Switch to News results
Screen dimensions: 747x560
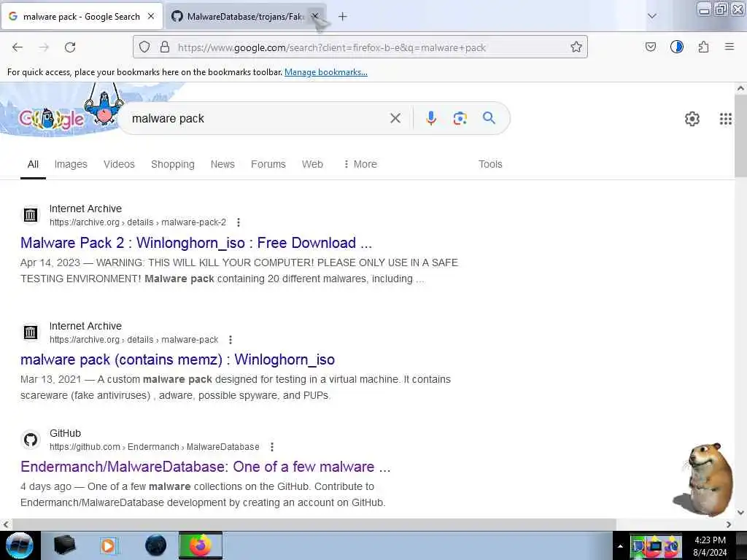click(x=222, y=164)
